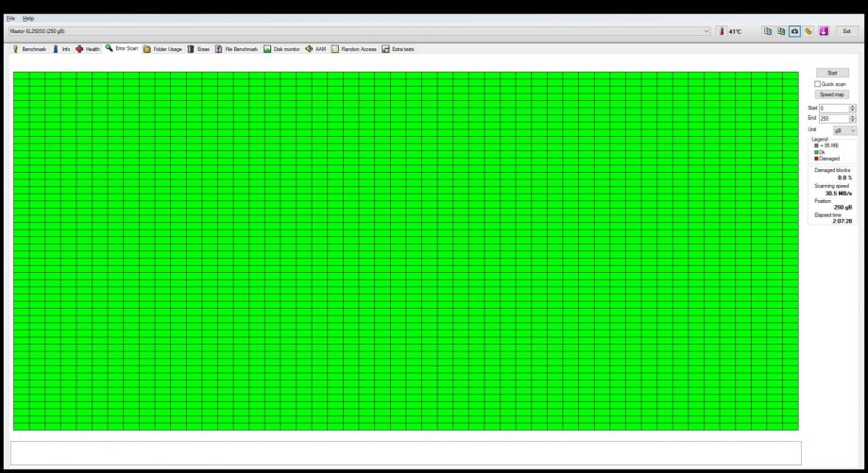This screenshot has width=868, height=473.
Task: Click the 30.5 MB/s scanning speed value
Action: (839, 194)
